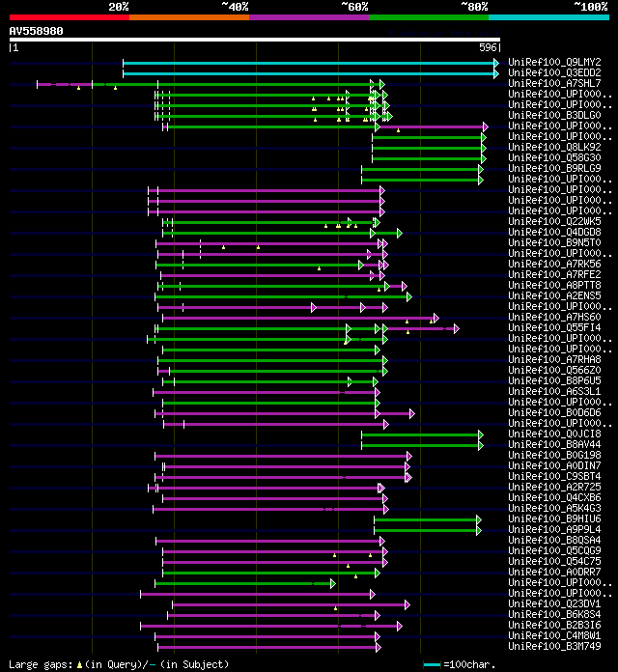Click the UniRef100_Q566Z0 label
This screenshot has height=672, width=618.
pos(554,371)
